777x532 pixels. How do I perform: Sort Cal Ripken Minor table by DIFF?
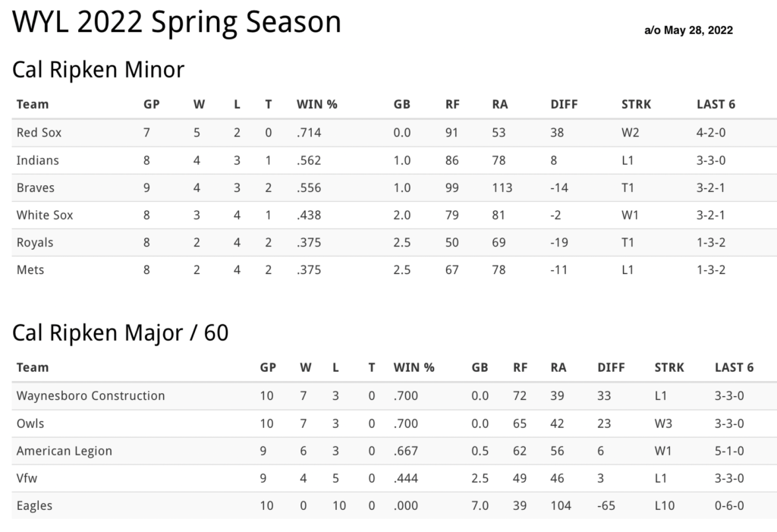pos(565,105)
